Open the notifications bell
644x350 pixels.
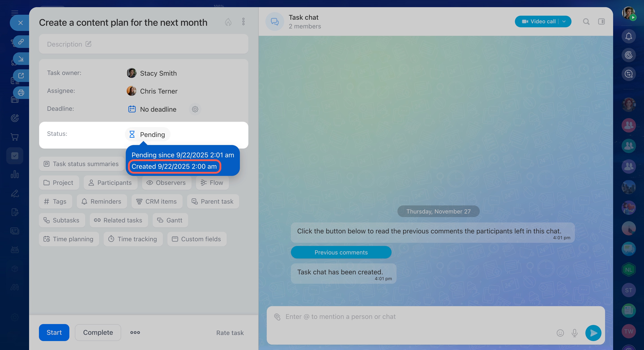click(629, 36)
